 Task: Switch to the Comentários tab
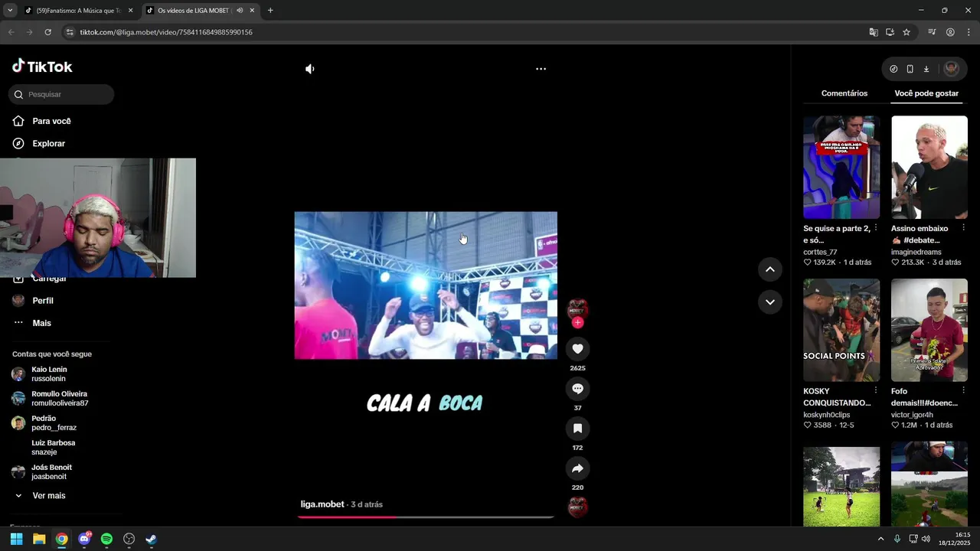tap(844, 93)
